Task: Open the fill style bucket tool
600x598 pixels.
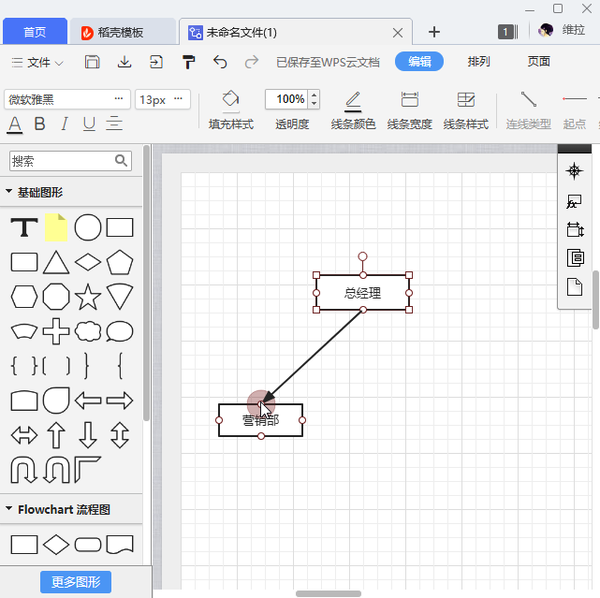Action: (x=231, y=100)
